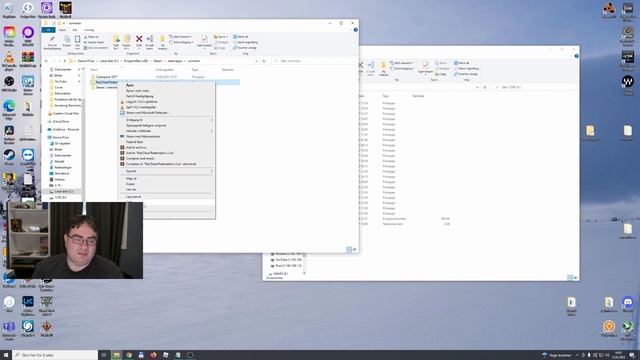Click the explorer search field in front window
This screenshot has height=360, width=640.
pyautogui.click(x=313, y=61)
